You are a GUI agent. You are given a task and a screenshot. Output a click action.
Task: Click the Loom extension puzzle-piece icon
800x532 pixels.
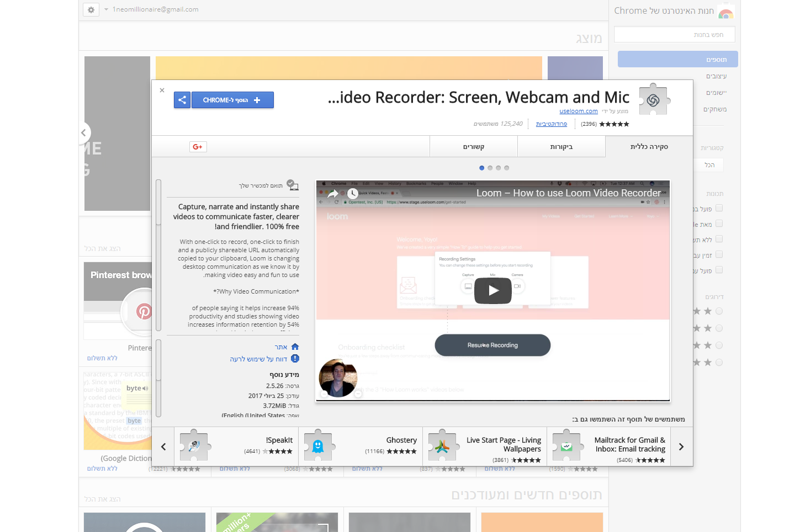pos(654,99)
